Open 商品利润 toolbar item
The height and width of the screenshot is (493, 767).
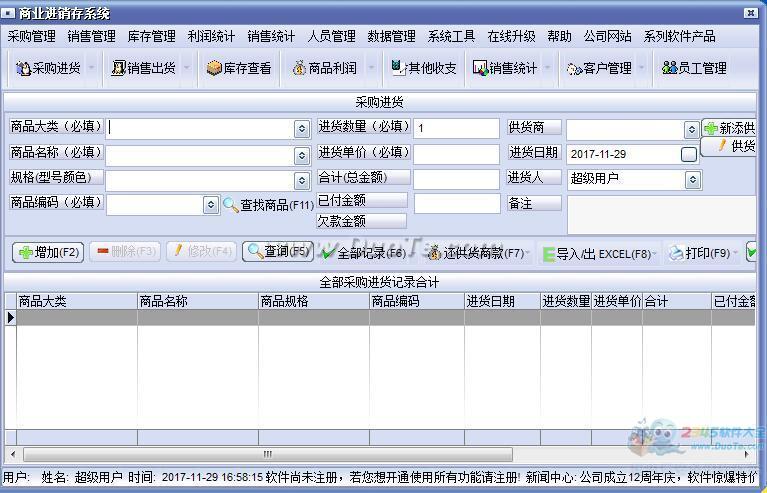tap(324, 68)
